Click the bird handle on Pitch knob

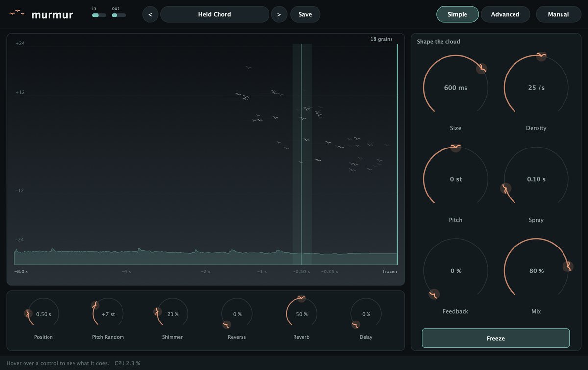click(456, 147)
